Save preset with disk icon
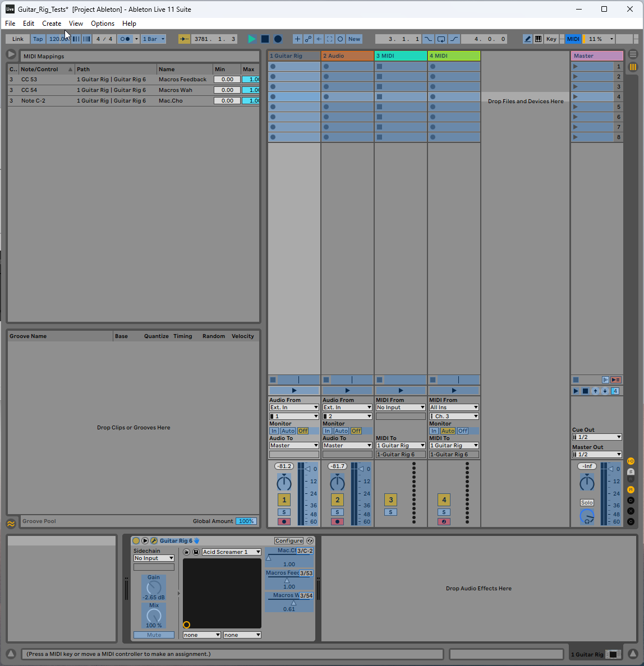This screenshot has width=644, height=666. click(x=196, y=552)
